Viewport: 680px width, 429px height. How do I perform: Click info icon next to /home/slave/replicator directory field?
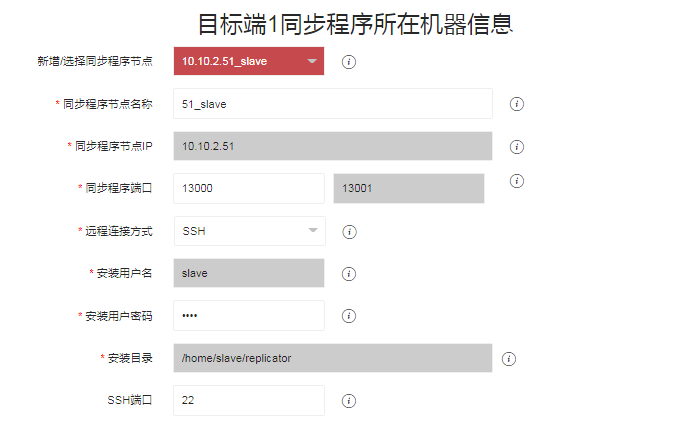(x=508, y=359)
